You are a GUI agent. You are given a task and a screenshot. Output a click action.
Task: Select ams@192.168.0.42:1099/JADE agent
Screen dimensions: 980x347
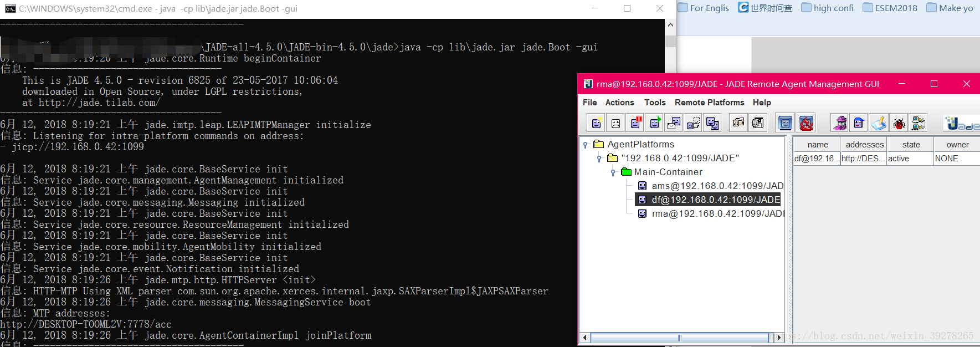[x=717, y=186]
